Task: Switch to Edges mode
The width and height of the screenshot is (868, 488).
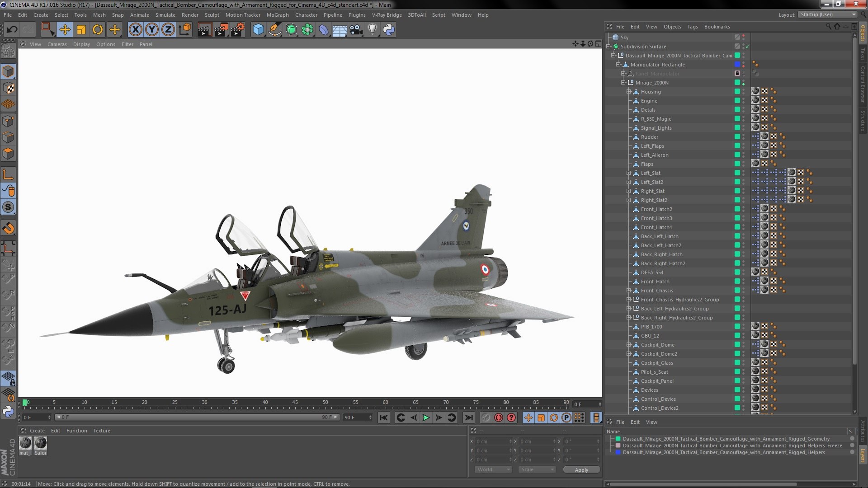Action: tap(8, 137)
